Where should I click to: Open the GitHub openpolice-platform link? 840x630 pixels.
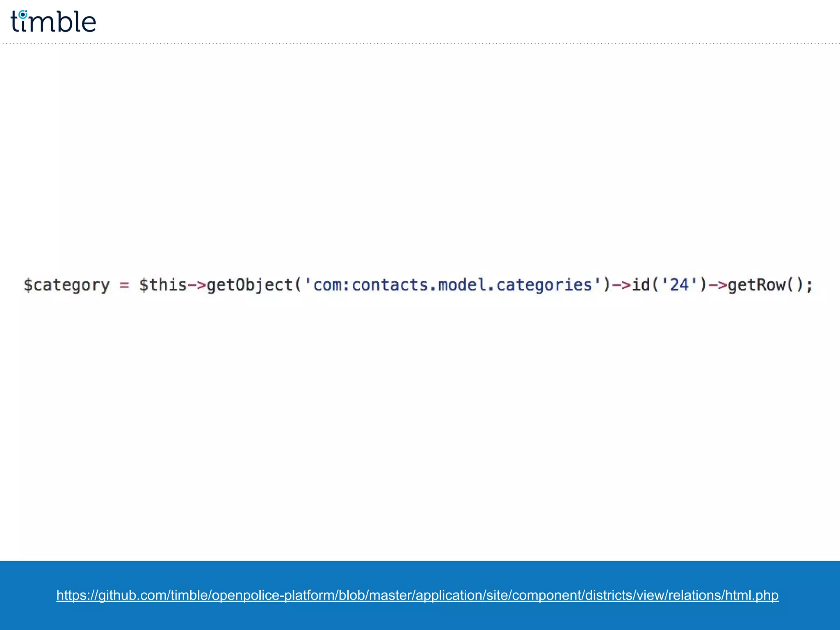coord(417,595)
